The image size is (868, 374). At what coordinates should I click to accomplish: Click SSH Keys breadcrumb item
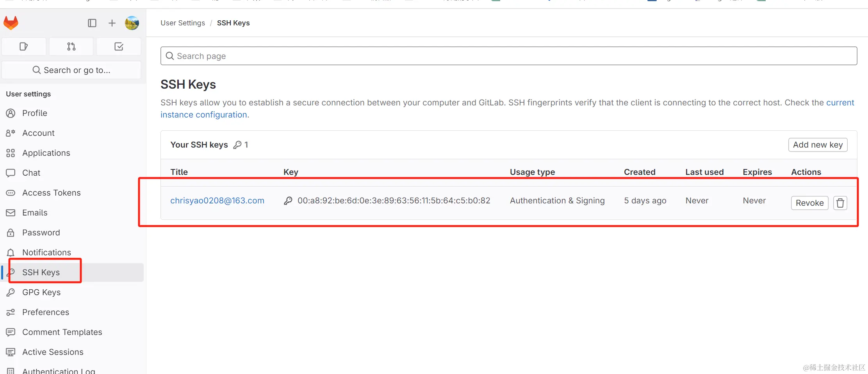[233, 23]
